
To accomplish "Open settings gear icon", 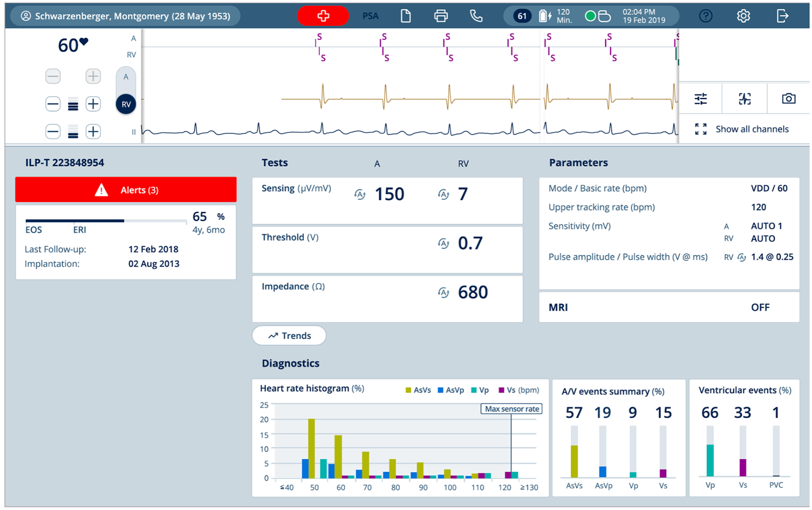I will [x=743, y=16].
